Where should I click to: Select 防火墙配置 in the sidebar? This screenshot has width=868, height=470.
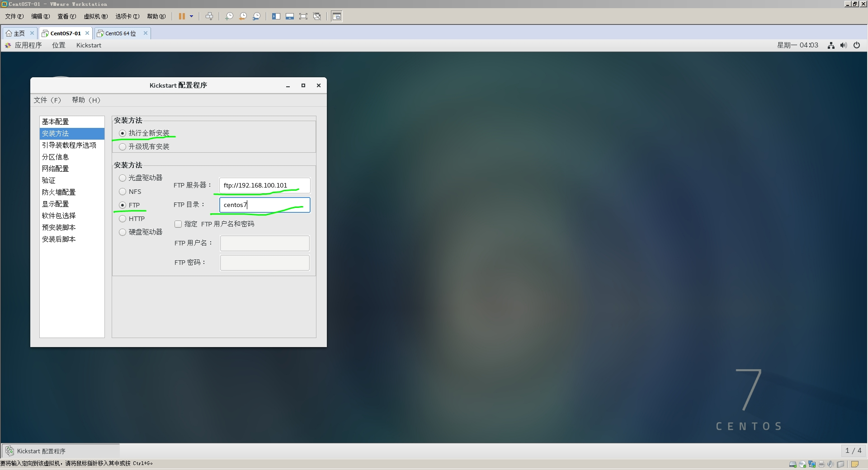(x=72, y=192)
